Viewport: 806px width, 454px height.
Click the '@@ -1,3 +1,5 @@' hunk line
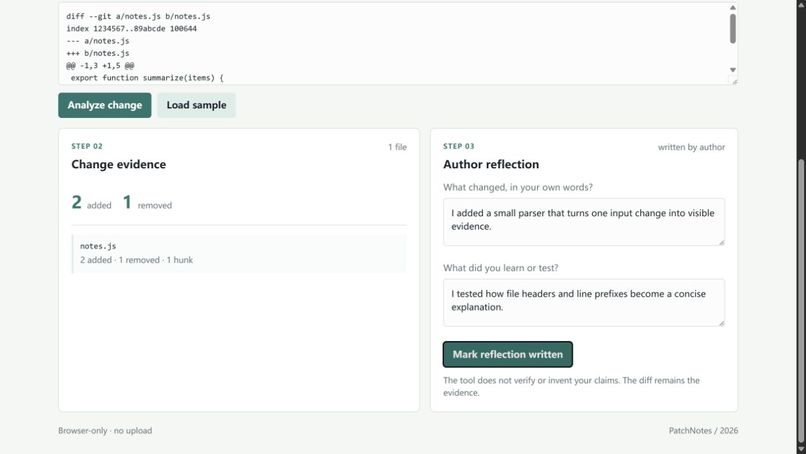pos(100,66)
